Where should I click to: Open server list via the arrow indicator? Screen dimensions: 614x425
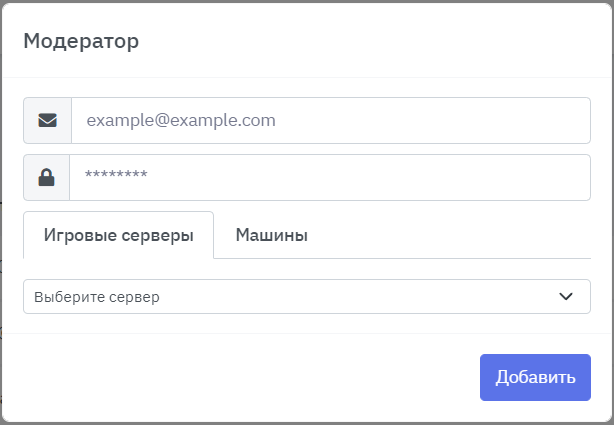pyautogui.click(x=566, y=296)
